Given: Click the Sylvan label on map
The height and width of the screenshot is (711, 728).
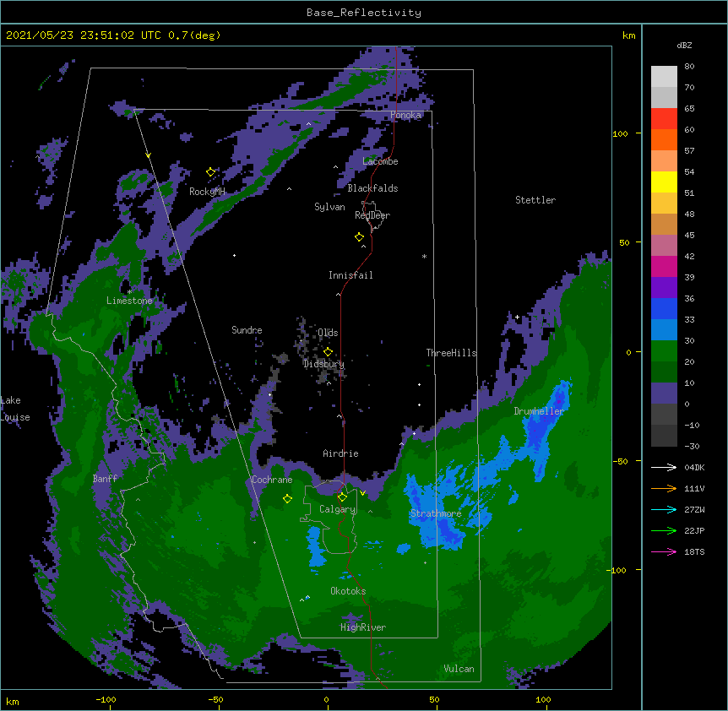Looking at the screenshot, I should [x=329, y=207].
